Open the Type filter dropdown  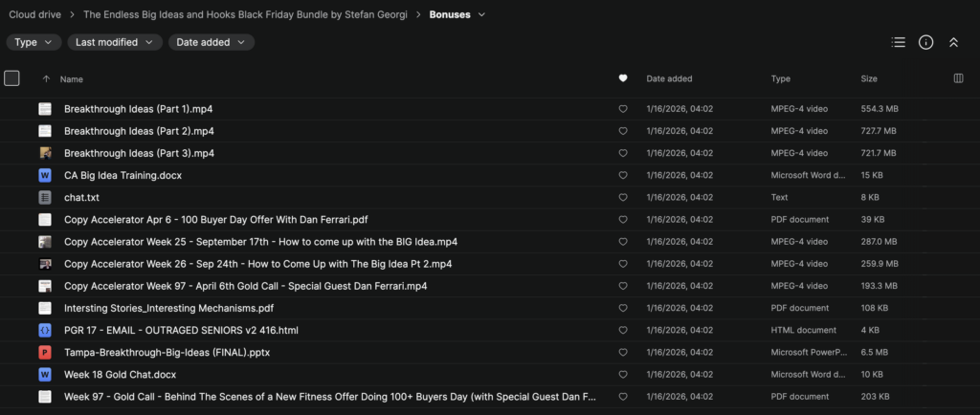point(33,42)
